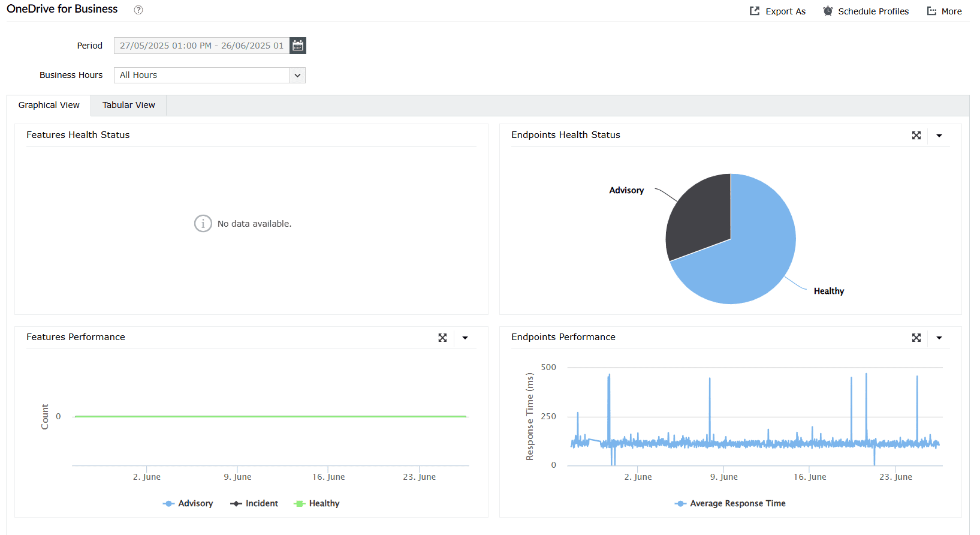Image resolution: width=980 pixels, height=535 pixels.
Task: Maximize the Features Performance chart
Action: pyautogui.click(x=442, y=338)
